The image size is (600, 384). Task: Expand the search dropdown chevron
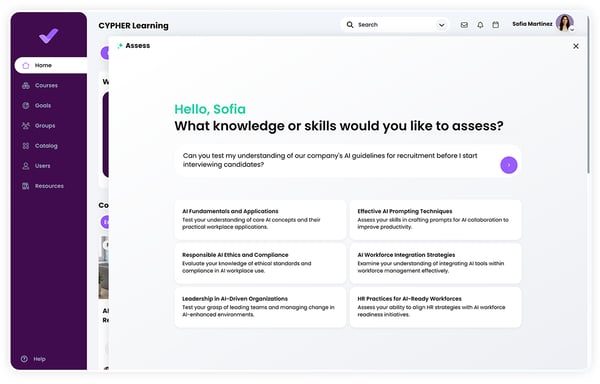point(441,25)
